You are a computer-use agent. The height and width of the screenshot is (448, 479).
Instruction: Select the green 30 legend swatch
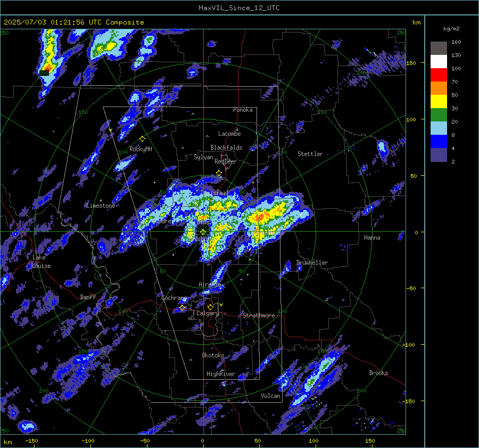point(439,115)
